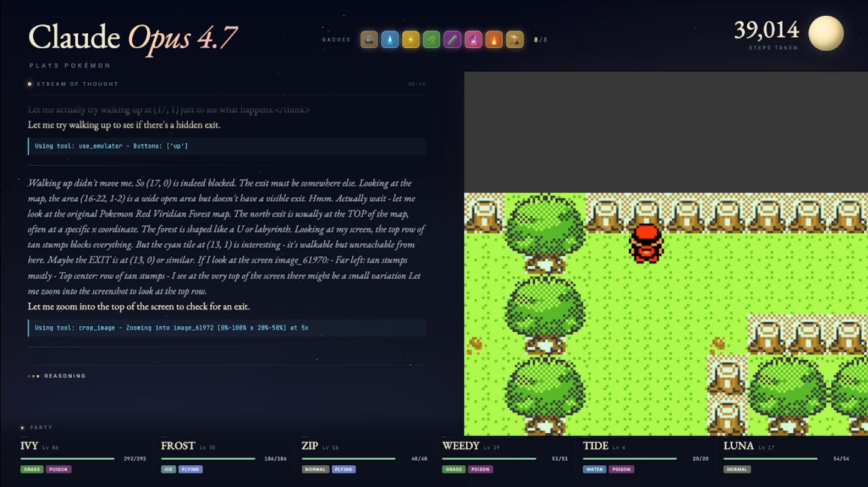Click the moon orb beside steps taken
Viewport: 868px width, 487px height.
(826, 33)
